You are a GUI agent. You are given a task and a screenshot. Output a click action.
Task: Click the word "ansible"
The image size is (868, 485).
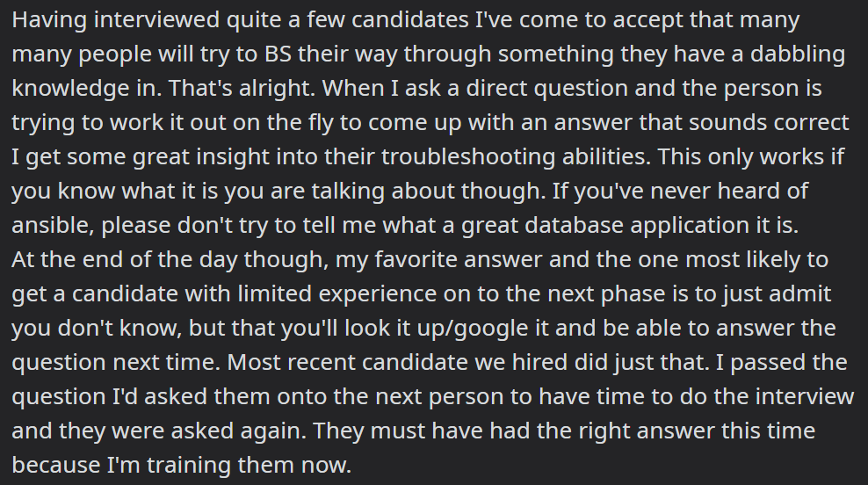click(x=53, y=225)
